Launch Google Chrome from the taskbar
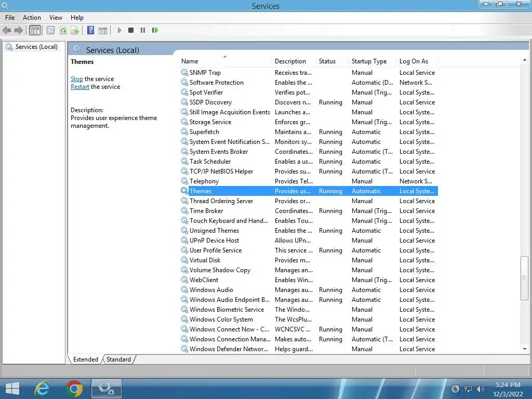Screen dimensions: 532x399 point(74,389)
